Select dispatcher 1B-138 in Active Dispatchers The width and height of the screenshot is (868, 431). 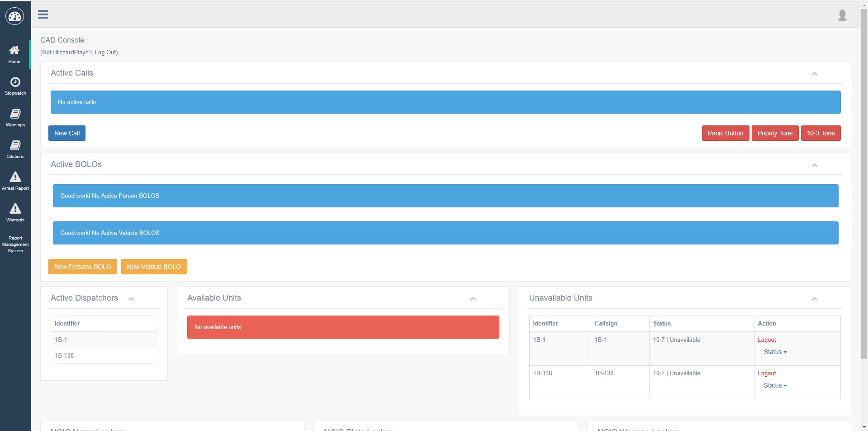coord(104,356)
